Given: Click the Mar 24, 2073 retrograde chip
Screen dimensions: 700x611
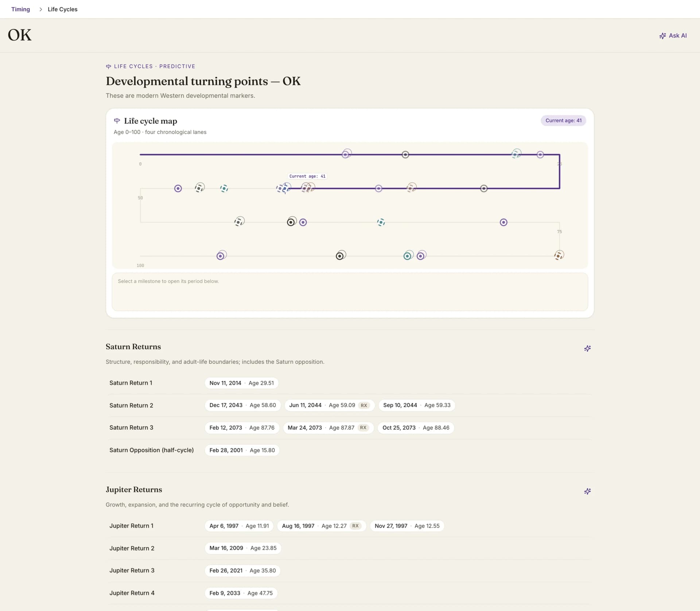Looking at the screenshot, I should pyautogui.click(x=328, y=428).
